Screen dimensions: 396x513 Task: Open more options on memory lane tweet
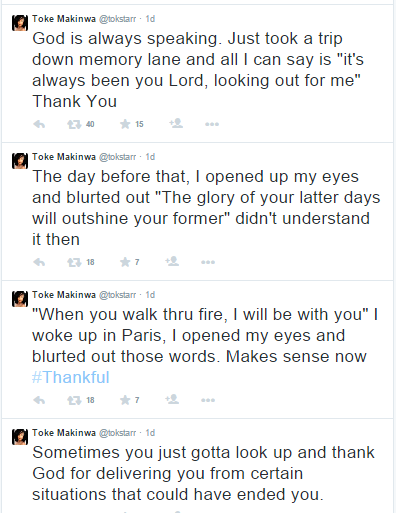[x=212, y=124]
